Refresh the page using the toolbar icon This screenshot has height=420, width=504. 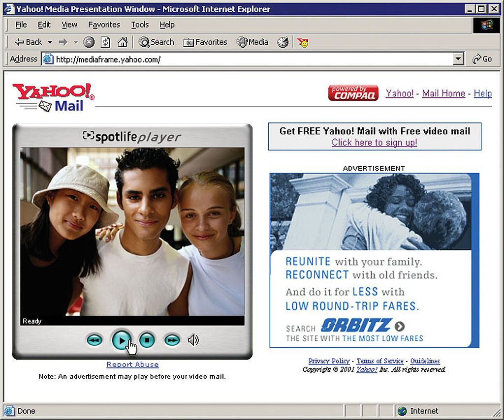click(105, 42)
